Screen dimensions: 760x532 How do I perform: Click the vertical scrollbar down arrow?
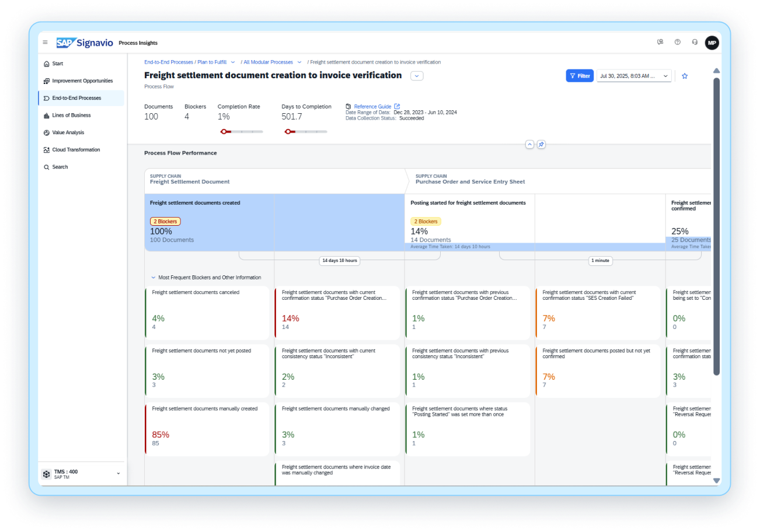[x=716, y=481]
